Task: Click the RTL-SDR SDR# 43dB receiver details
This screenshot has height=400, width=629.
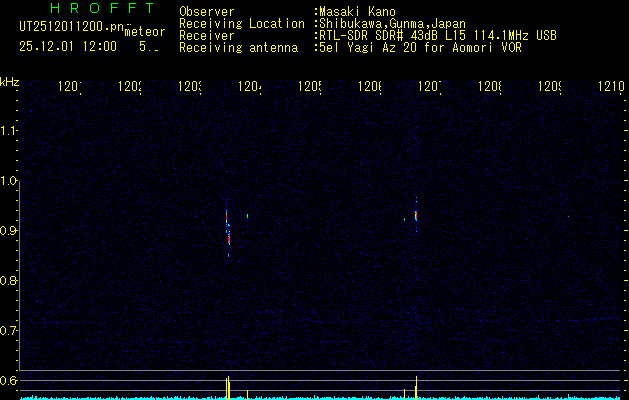Action: tap(436, 36)
